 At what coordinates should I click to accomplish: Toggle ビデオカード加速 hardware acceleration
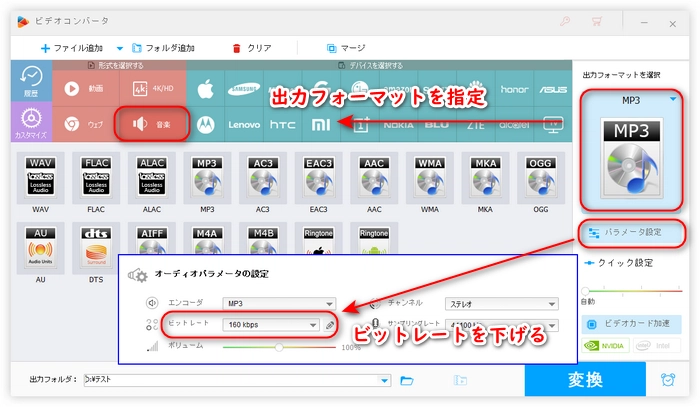[632, 325]
